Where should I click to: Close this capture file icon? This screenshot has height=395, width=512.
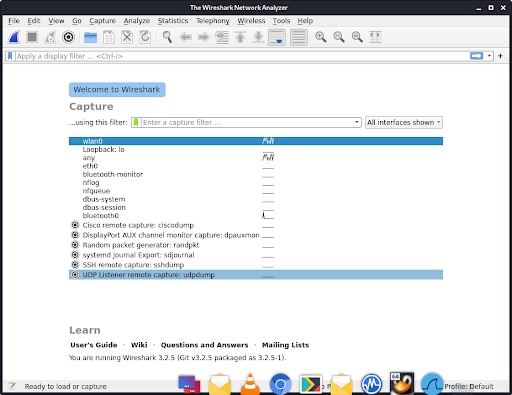pos(127,37)
